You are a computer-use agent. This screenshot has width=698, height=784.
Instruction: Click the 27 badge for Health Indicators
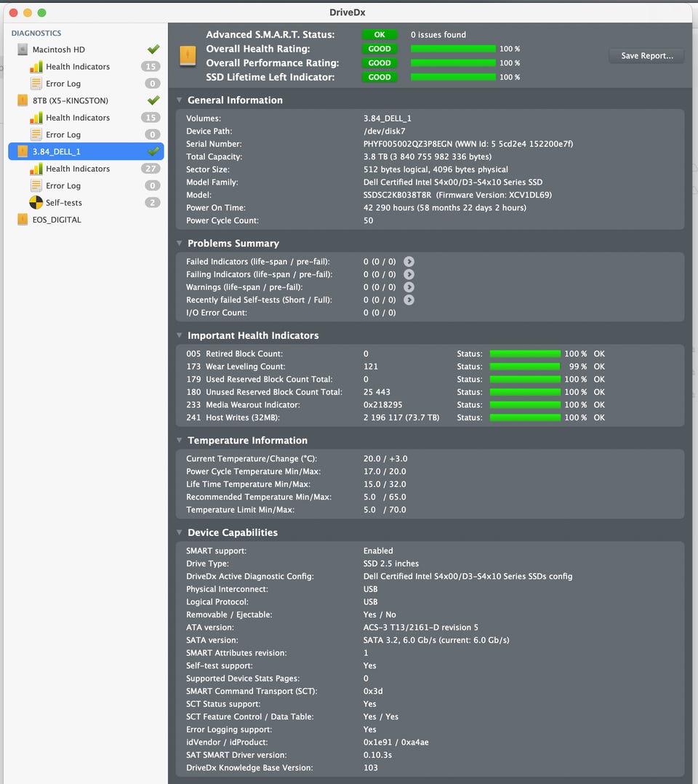(151, 169)
